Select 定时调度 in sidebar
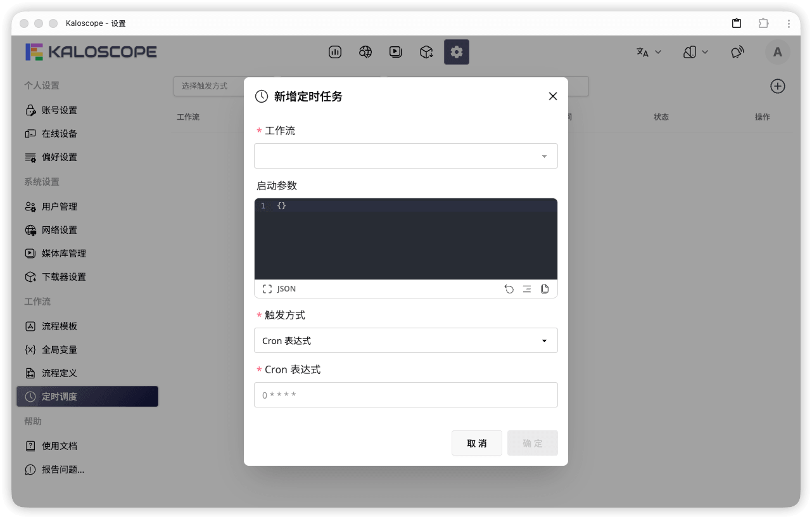Viewport: 812px width, 519px height. 87,397
